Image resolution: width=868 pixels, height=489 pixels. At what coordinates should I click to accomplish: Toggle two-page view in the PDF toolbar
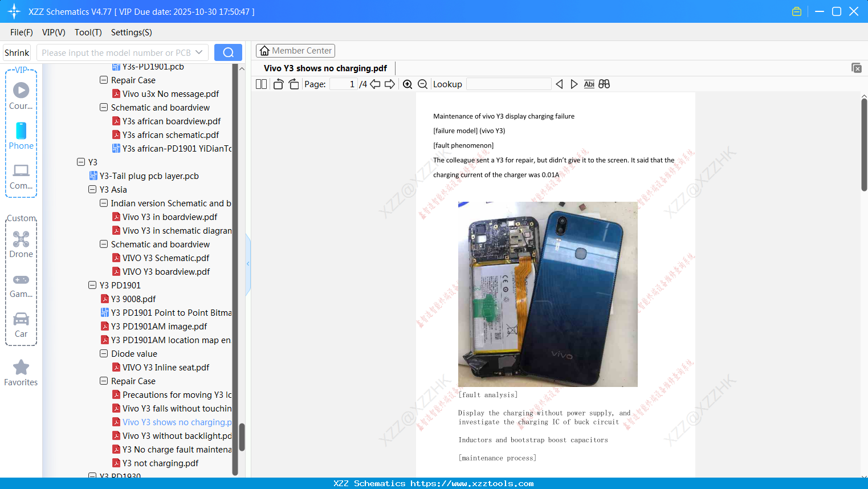coord(260,84)
